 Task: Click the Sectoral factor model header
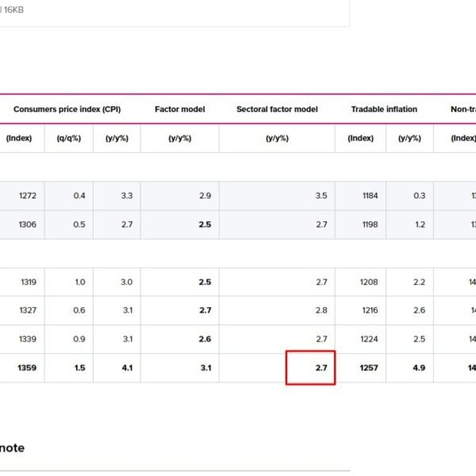[x=277, y=109]
